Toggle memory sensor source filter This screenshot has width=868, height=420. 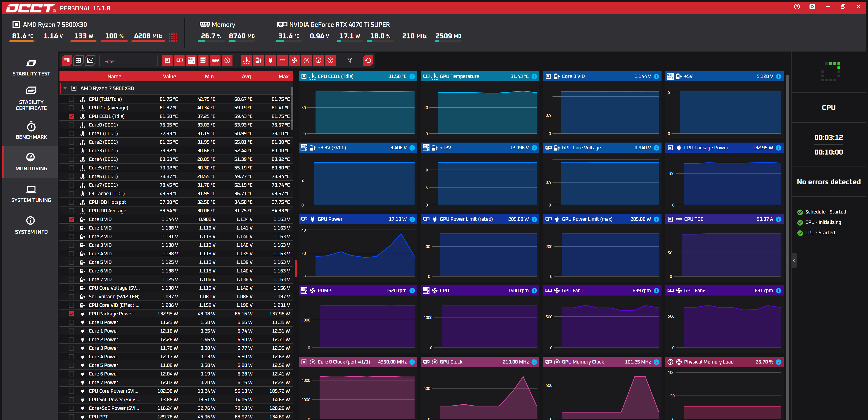[215, 61]
